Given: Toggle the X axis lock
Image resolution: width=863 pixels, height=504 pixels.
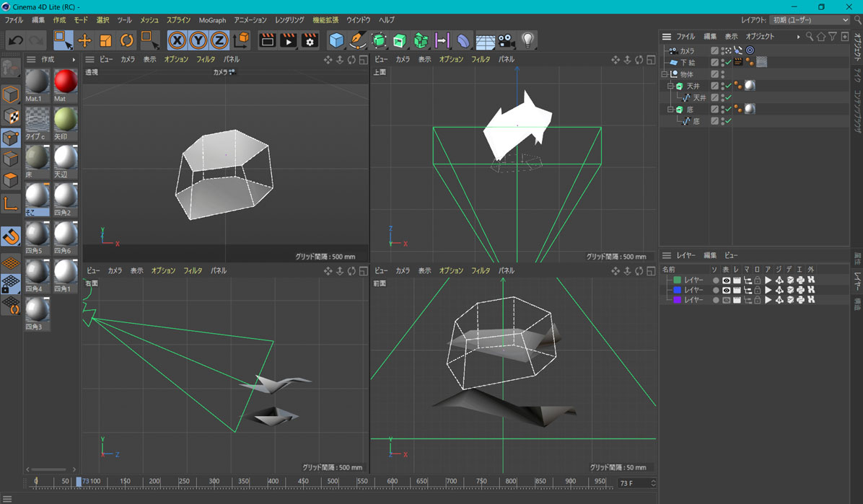Looking at the screenshot, I should click(x=177, y=41).
